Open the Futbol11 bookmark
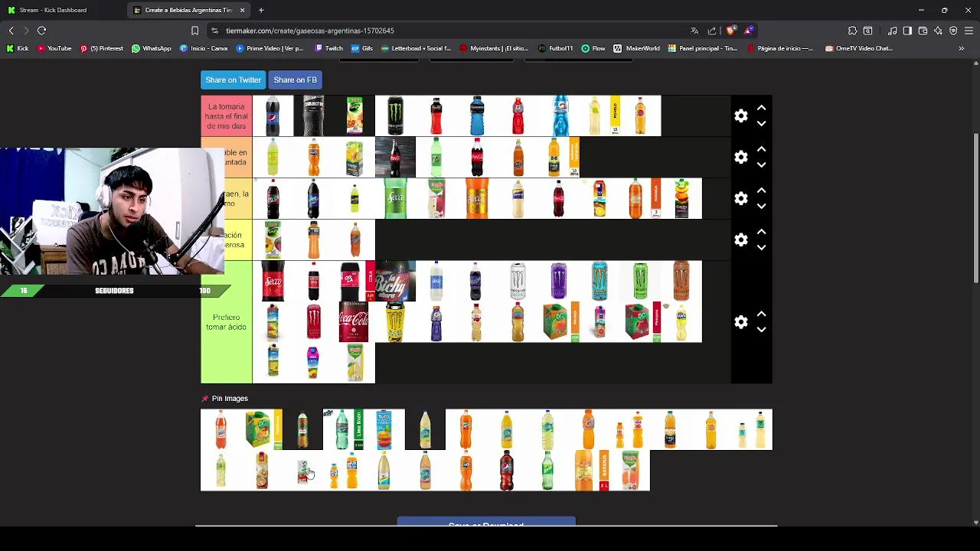 pyautogui.click(x=556, y=48)
